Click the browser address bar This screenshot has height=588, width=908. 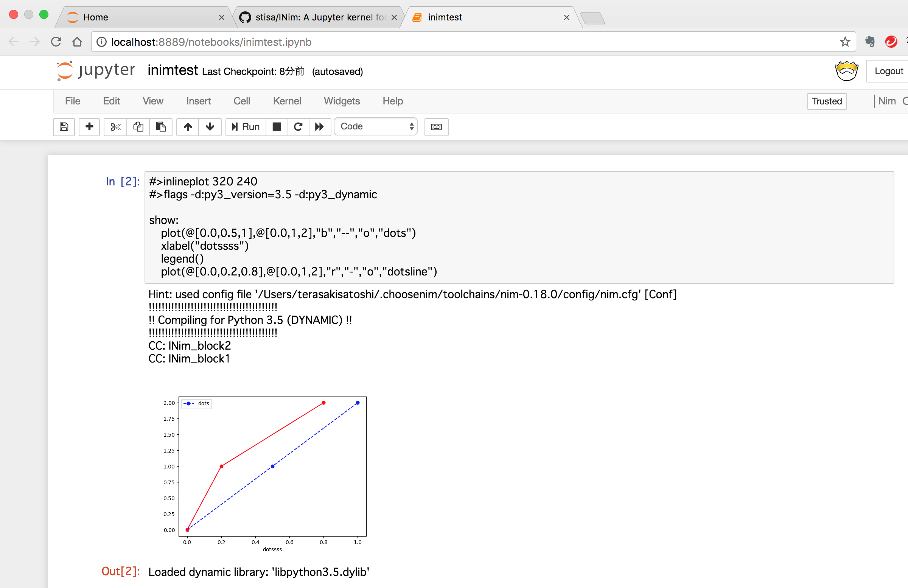458,42
